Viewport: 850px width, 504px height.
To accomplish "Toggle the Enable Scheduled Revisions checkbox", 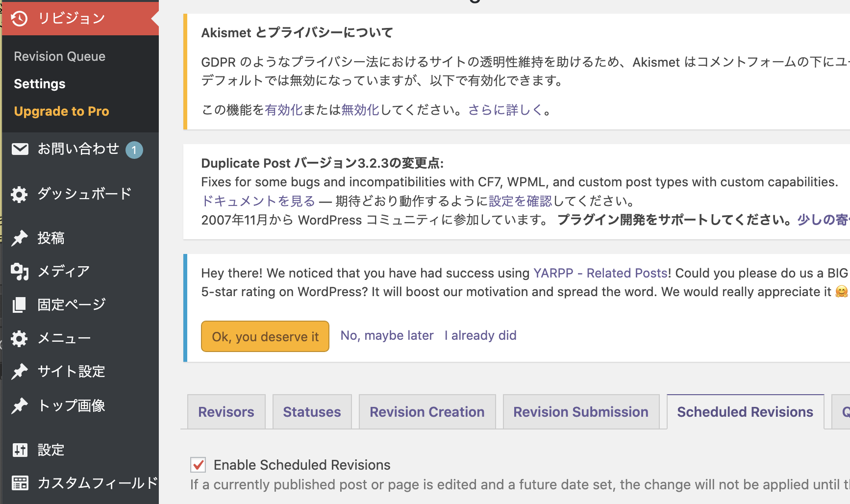I will tap(198, 465).
